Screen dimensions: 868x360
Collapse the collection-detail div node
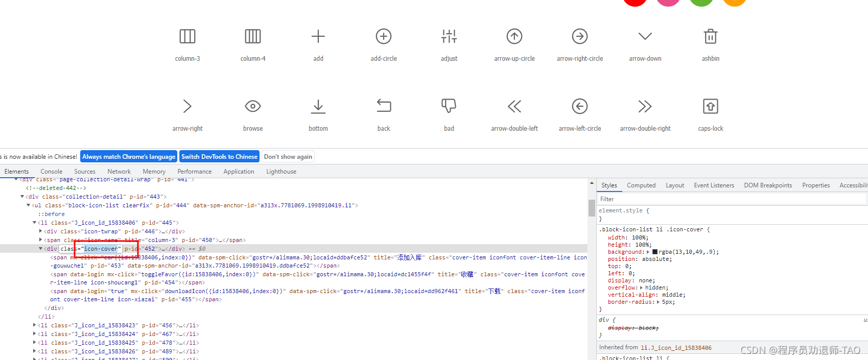(22, 197)
